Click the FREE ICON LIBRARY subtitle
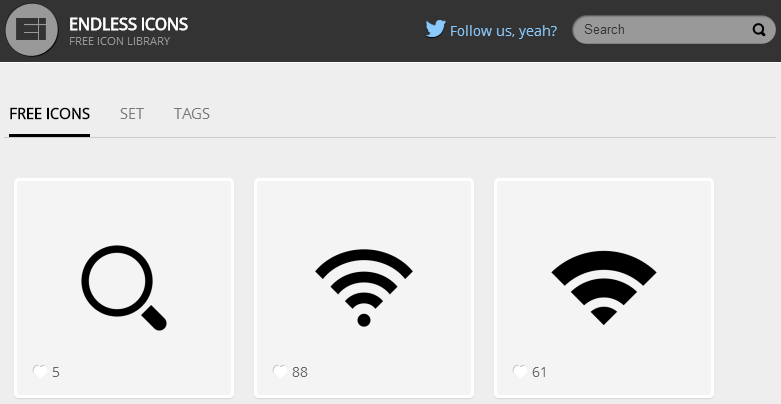Image resolution: width=781 pixels, height=404 pixels. pyautogui.click(x=119, y=42)
